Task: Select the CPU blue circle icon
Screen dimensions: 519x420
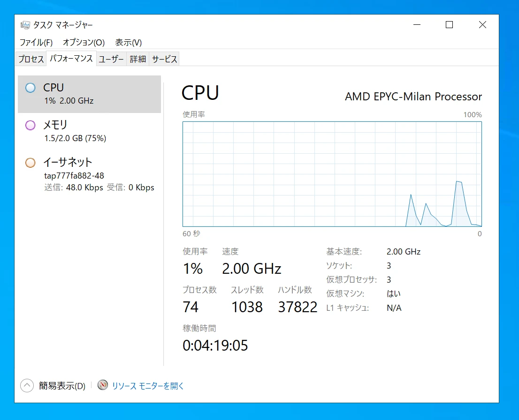Action: coord(31,88)
